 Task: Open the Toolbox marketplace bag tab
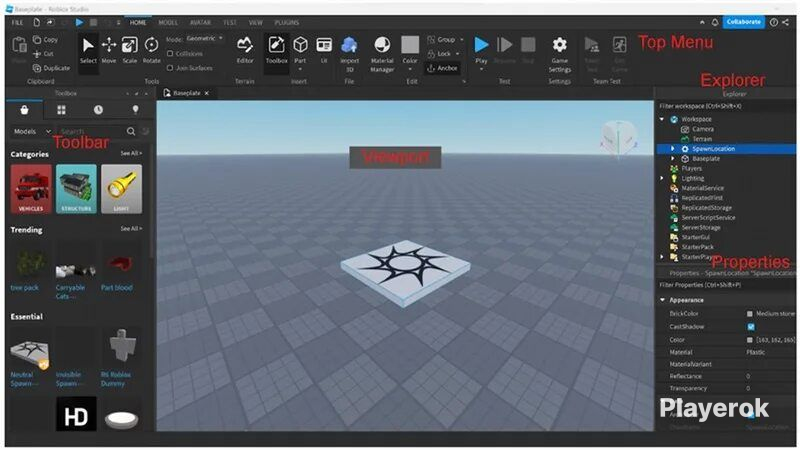click(24, 110)
